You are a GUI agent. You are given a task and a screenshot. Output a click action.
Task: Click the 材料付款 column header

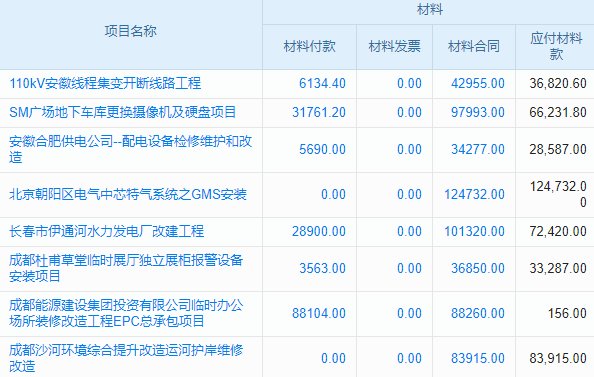[x=310, y=47]
